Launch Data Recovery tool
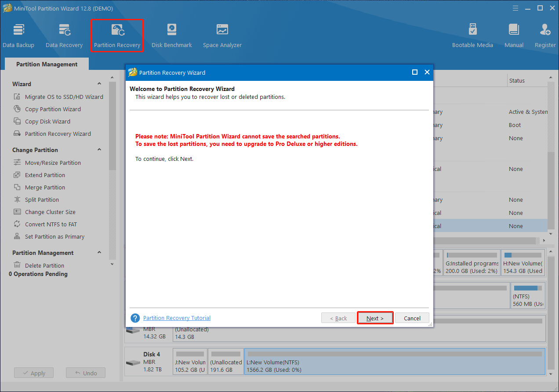This screenshot has width=559, height=392. [x=64, y=36]
